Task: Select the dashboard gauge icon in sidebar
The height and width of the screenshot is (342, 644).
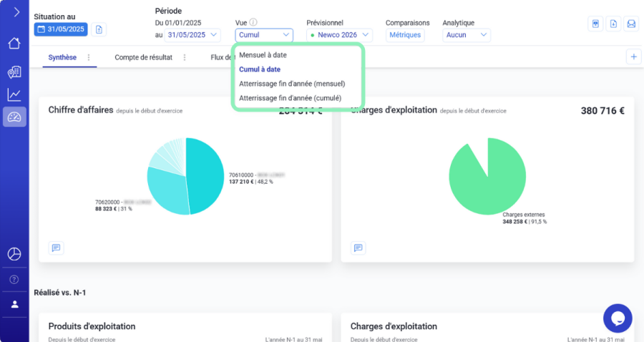Action: click(x=14, y=117)
